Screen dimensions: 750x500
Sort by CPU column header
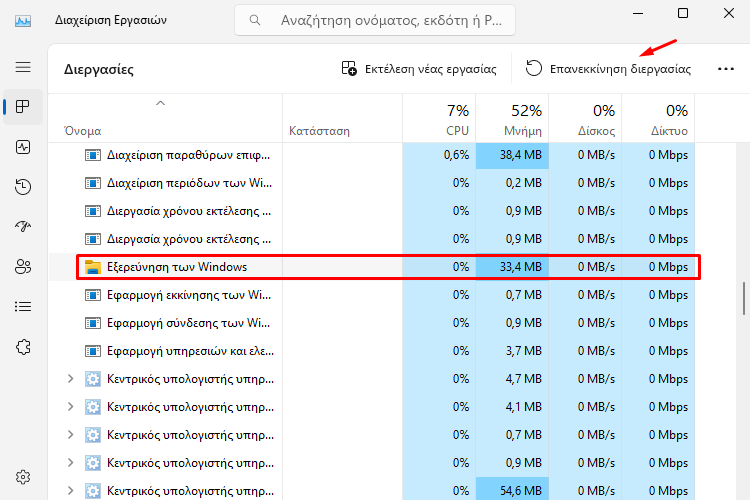click(x=439, y=119)
